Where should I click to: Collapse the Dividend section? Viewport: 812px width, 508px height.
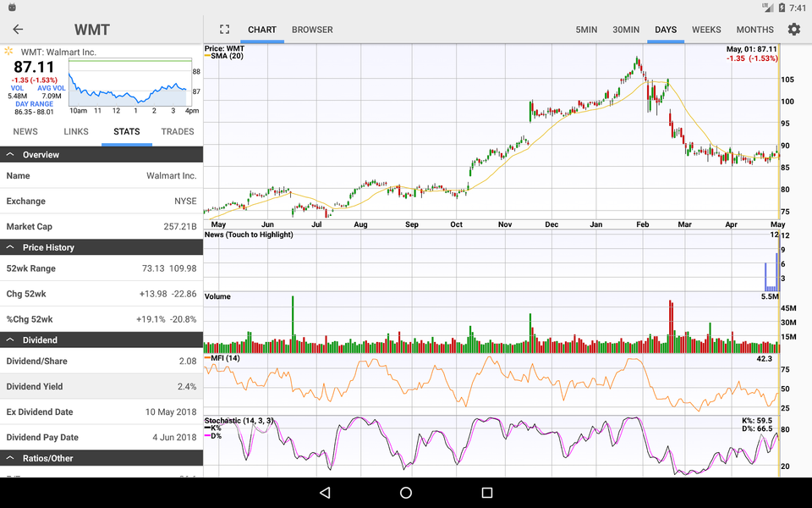pos(101,340)
